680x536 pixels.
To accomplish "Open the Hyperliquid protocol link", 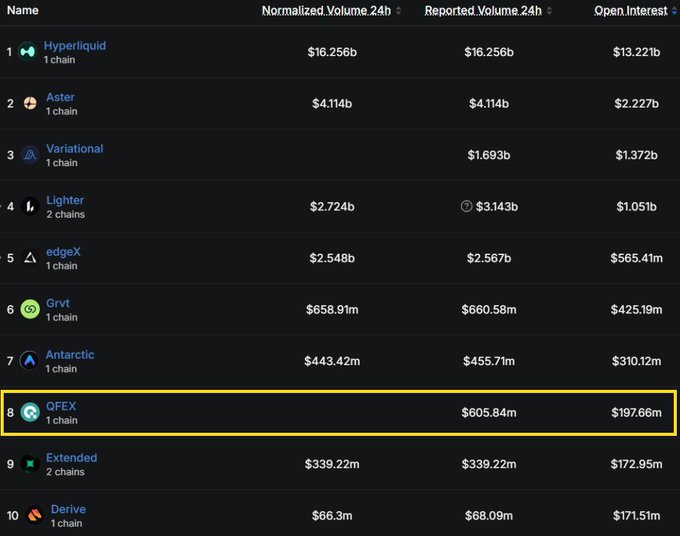I will (x=75, y=46).
